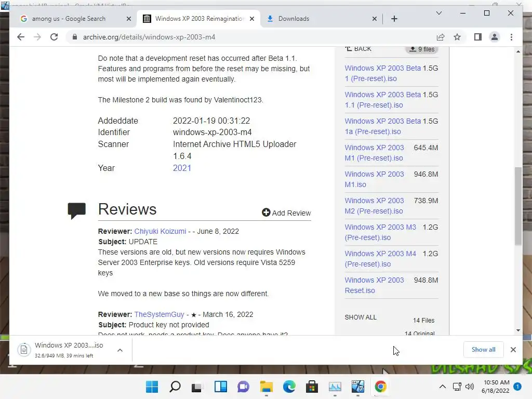Open the Chrome three-dot menu
Screen dimensions: 532x399
511,37
